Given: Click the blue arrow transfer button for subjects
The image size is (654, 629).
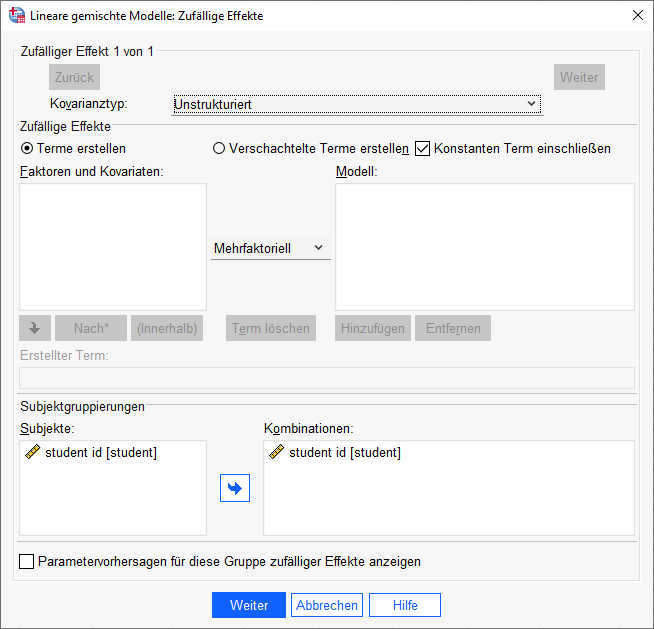Looking at the screenshot, I should 235,488.
